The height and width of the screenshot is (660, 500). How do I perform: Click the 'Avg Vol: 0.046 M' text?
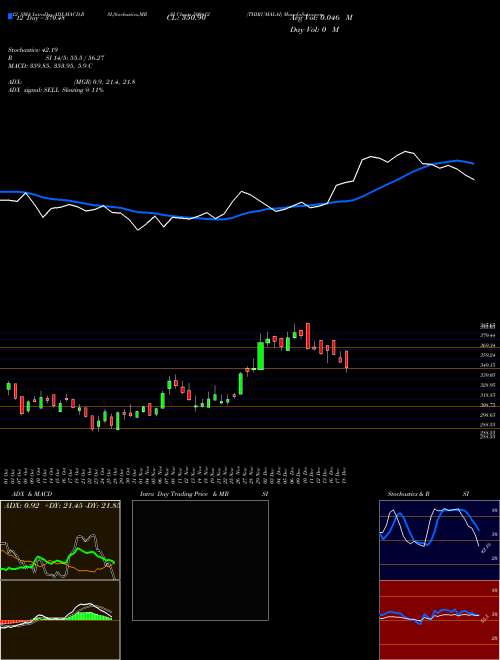pyautogui.click(x=321, y=18)
